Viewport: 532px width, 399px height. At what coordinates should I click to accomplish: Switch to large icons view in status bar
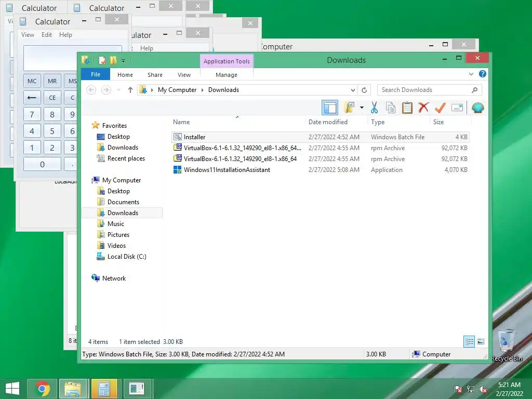tap(481, 342)
